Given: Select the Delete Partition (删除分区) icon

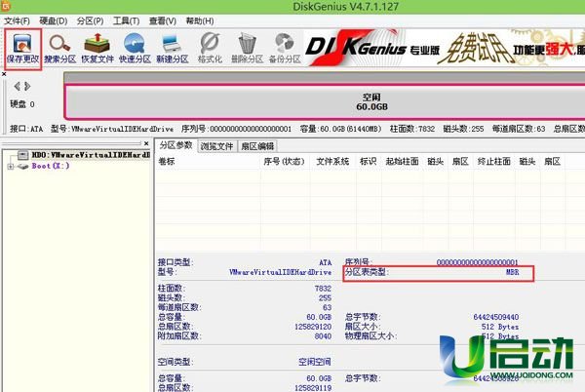Looking at the screenshot, I should pos(247,49).
